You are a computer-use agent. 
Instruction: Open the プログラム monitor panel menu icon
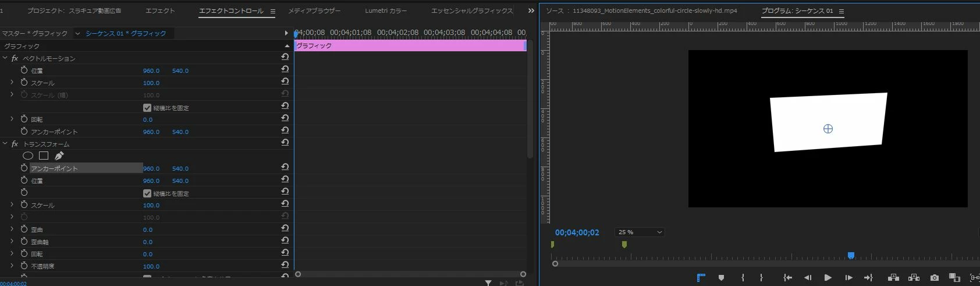point(841,11)
